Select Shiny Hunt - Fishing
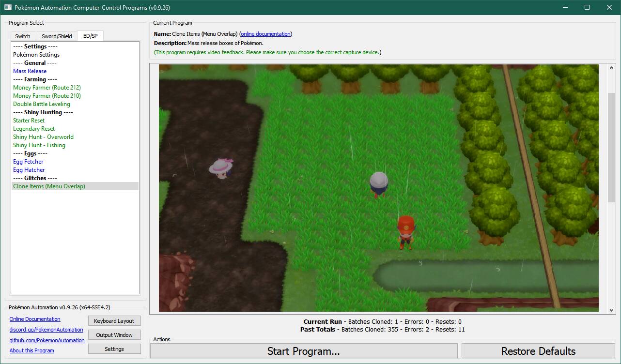Viewport: 621px width, 364px height. 39,145
